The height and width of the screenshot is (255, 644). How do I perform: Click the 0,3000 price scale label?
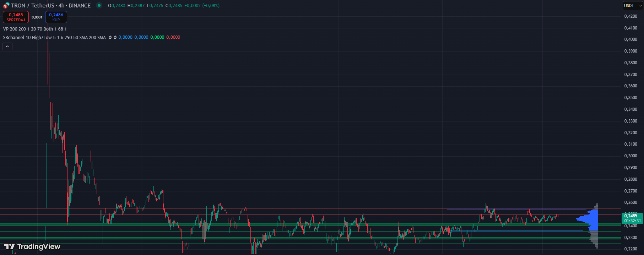[x=631, y=156]
